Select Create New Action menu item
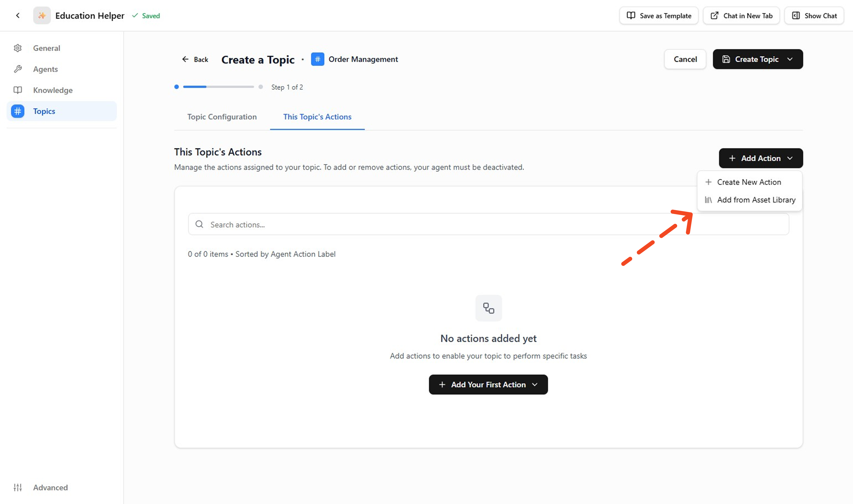The height and width of the screenshot is (504, 853). 749,182
